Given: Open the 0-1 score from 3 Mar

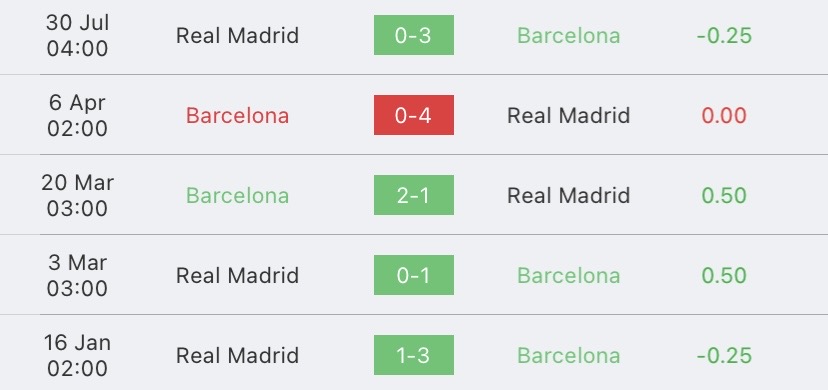Looking at the screenshot, I should click(413, 275).
